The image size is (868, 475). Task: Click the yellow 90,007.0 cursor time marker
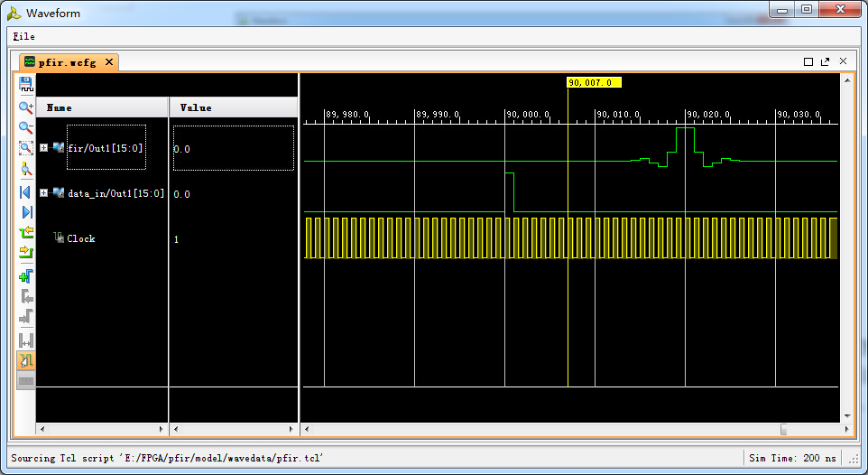[x=593, y=82]
